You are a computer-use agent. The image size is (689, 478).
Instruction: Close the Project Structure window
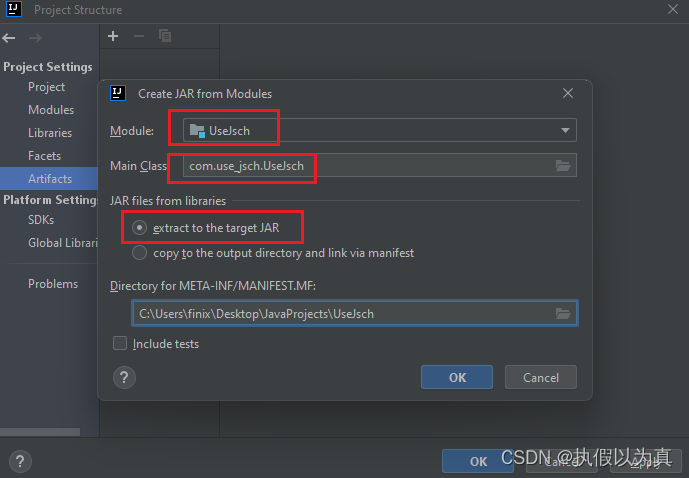[673, 9]
